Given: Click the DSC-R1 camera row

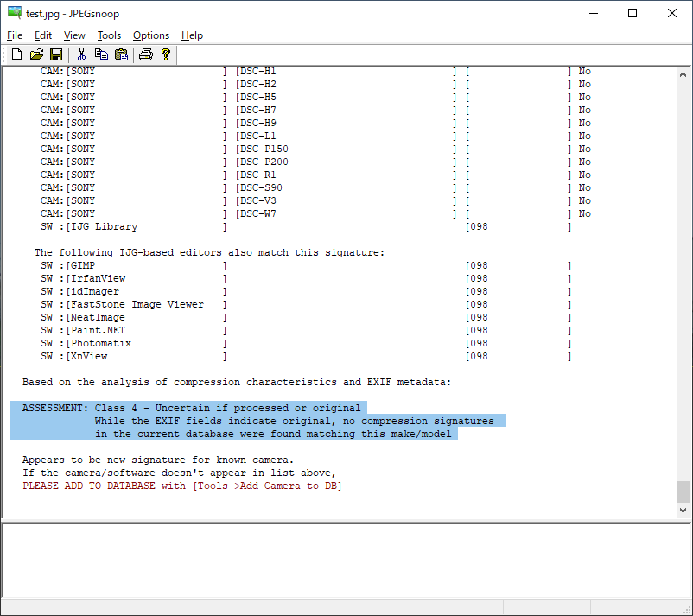Looking at the screenshot, I should click(x=315, y=175).
